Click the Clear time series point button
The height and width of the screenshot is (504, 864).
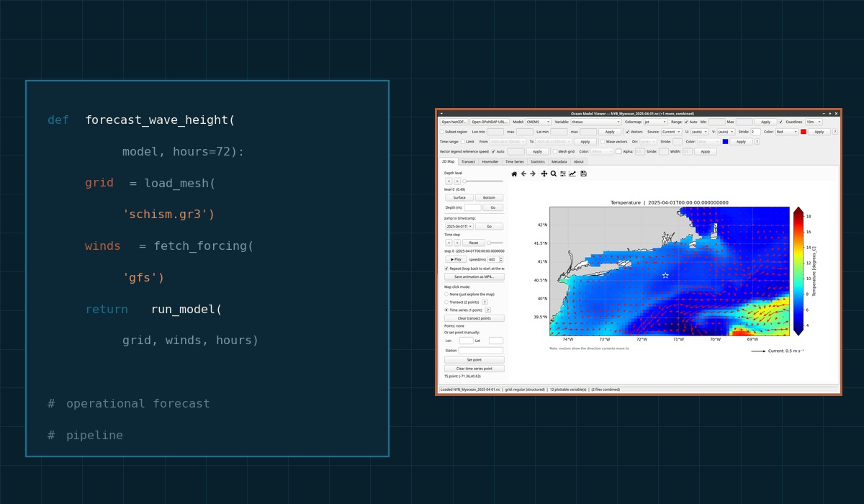[x=474, y=369]
